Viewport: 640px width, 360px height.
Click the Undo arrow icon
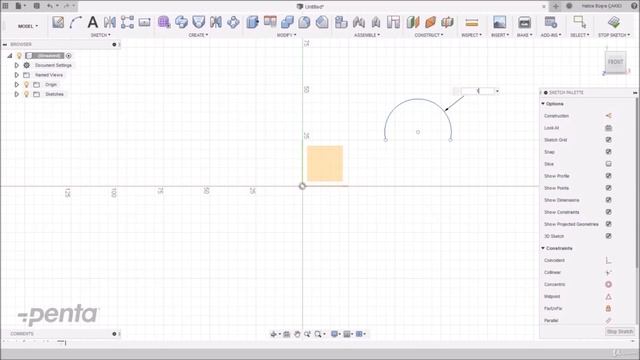click(x=49, y=6)
